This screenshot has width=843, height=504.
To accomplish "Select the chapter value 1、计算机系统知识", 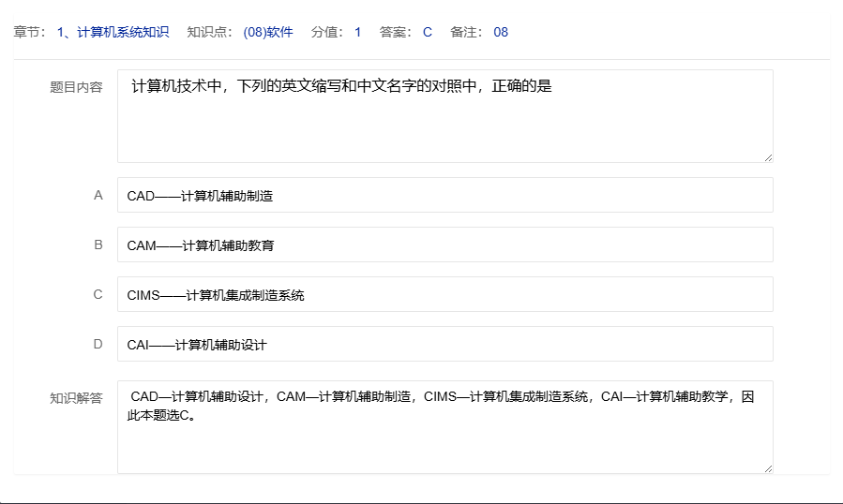I will 113,33.
